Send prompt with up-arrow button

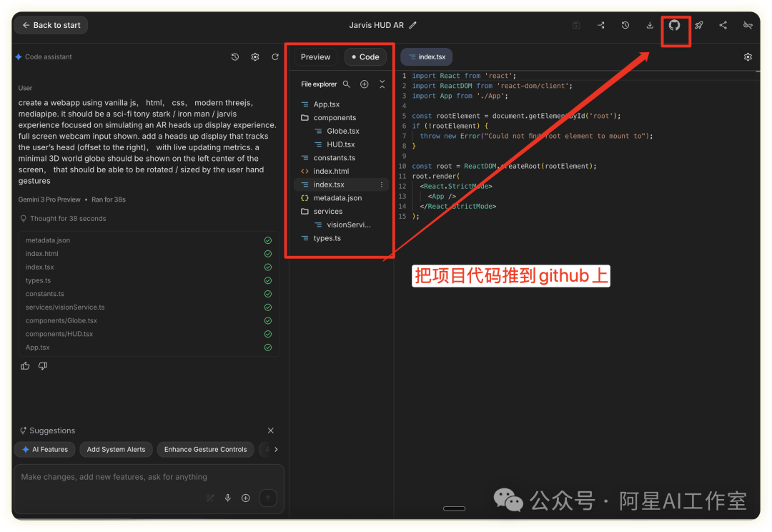point(268,498)
